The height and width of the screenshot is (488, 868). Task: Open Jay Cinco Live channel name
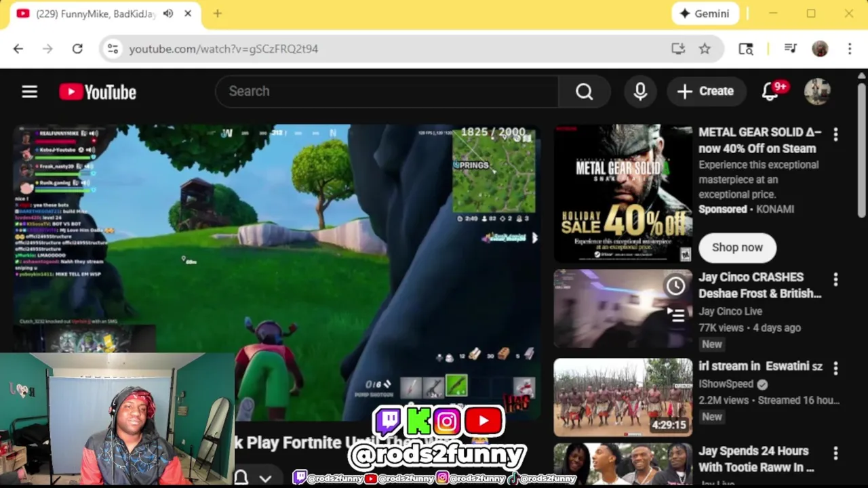[730, 312]
